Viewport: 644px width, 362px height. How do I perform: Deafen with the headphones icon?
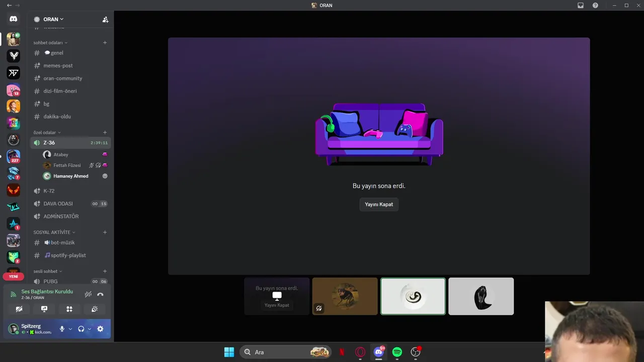[x=81, y=329]
